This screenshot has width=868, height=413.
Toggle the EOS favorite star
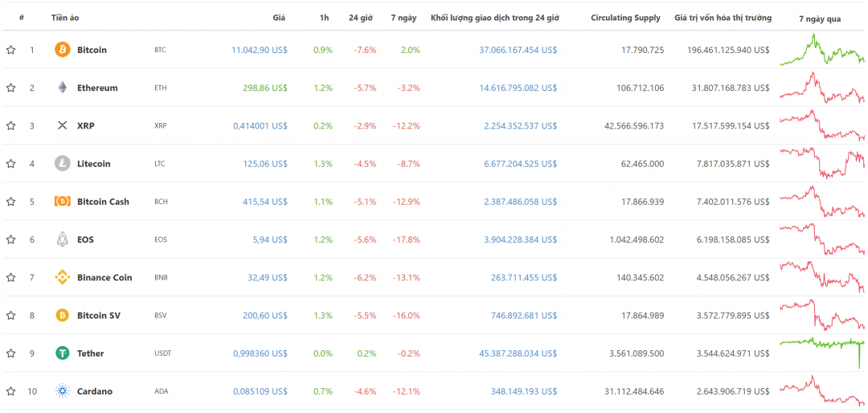[x=10, y=239]
